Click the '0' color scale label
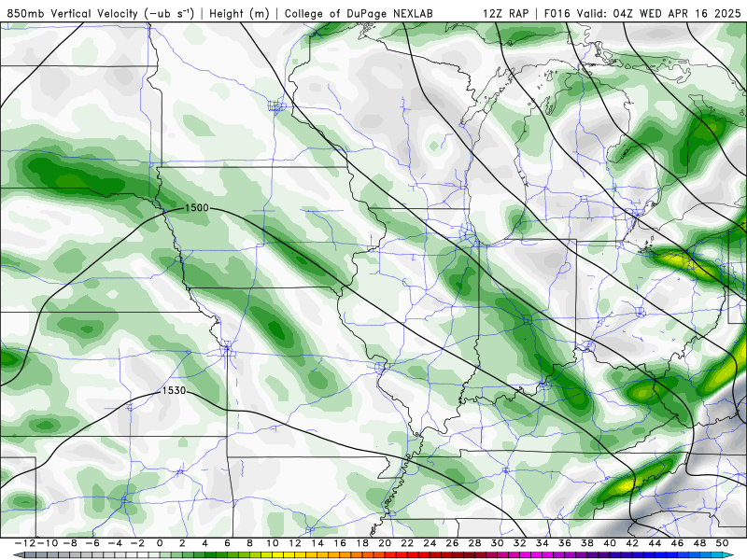The height and width of the screenshot is (560, 747). [x=160, y=543]
